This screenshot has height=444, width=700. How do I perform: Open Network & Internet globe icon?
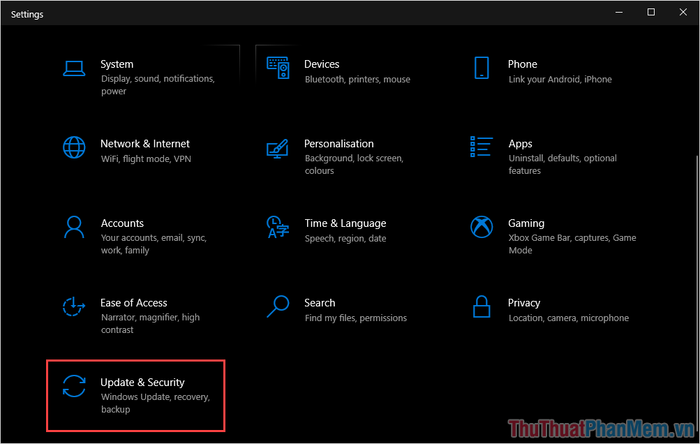click(x=74, y=147)
